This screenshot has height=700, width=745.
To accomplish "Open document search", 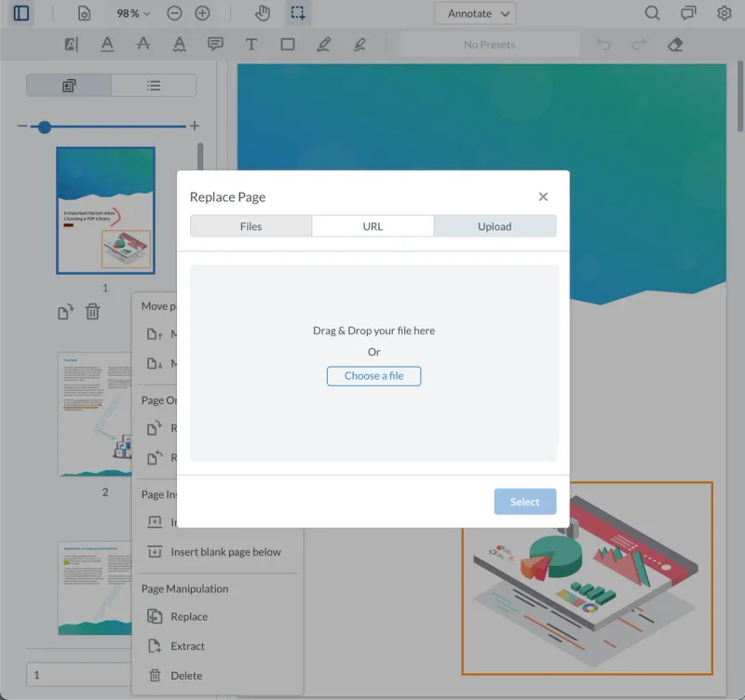I will [650, 13].
